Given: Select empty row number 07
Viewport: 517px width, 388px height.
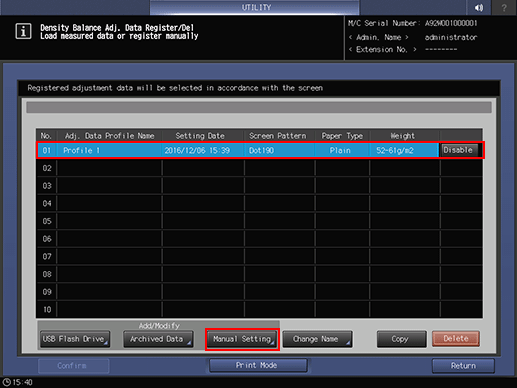Looking at the screenshot, I should coord(259,256).
